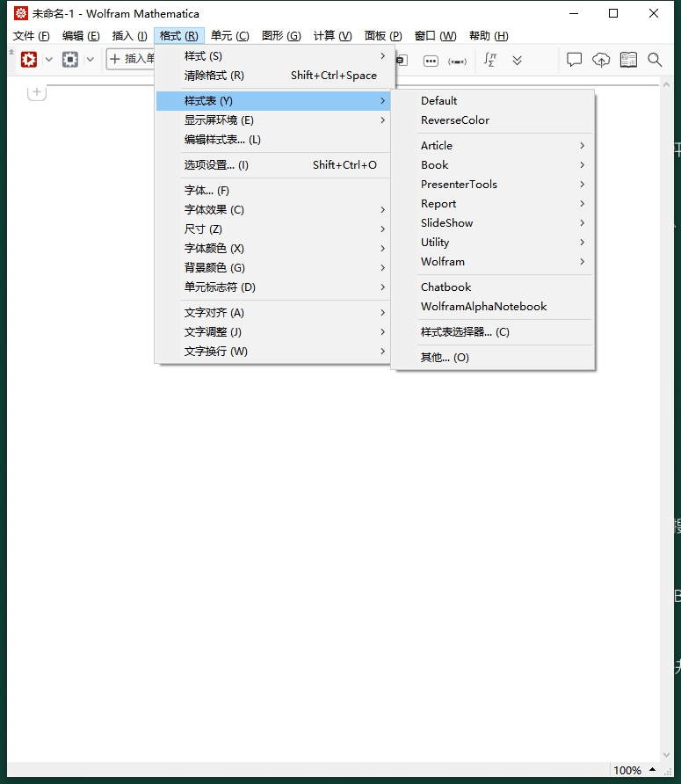
Task: Expand the 尺寸 (Z) submenu
Action: pyautogui.click(x=273, y=229)
